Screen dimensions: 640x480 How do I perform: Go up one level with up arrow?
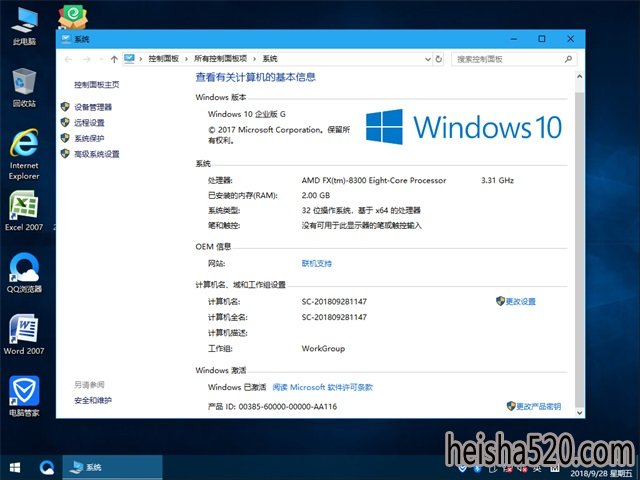click(114, 59)
